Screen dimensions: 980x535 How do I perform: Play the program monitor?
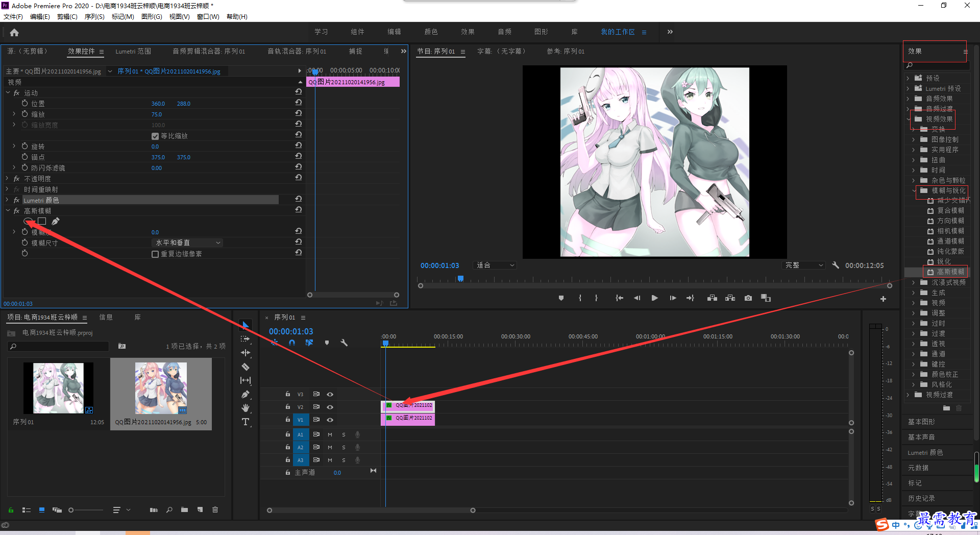(654, 298)
